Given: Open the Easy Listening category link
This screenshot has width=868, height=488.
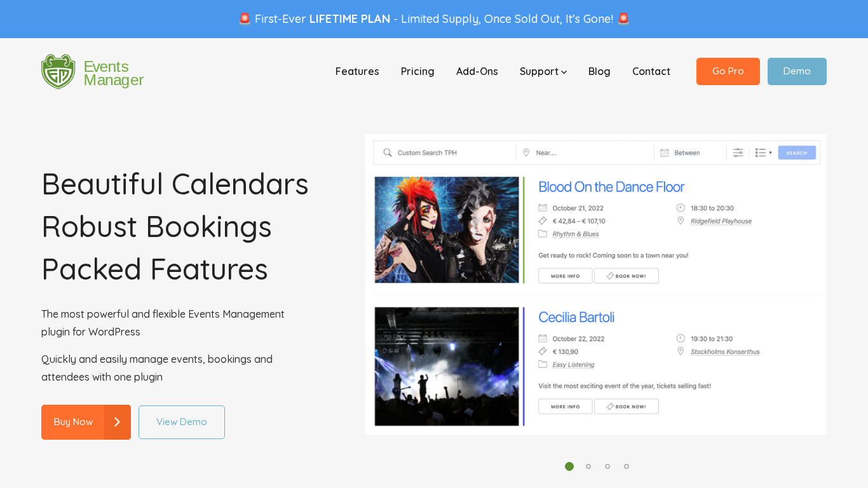Looking at the screenshot, I should point(574,365).
